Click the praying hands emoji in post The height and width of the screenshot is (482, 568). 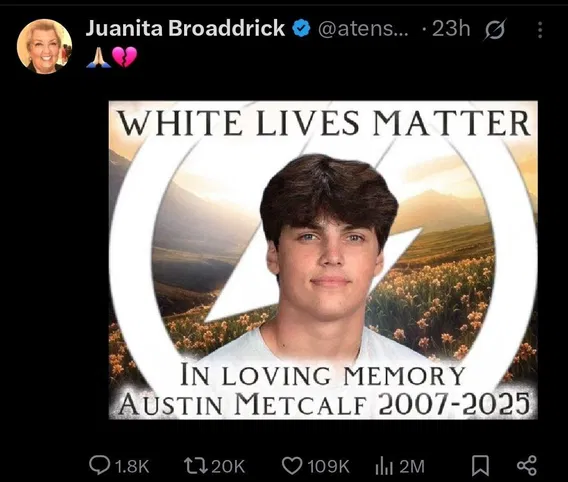coord(98,57)
